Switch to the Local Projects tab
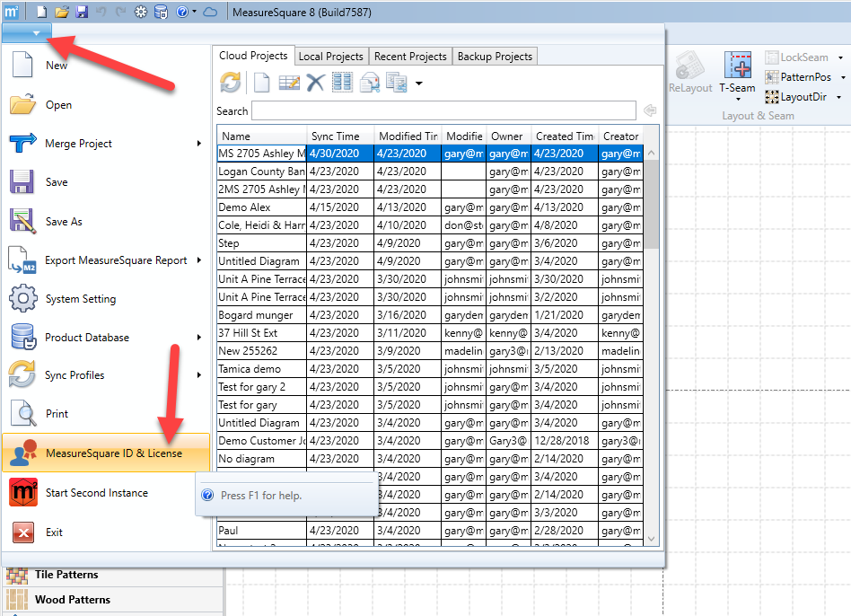Viewport: 851px width, 616px height. 330,56
